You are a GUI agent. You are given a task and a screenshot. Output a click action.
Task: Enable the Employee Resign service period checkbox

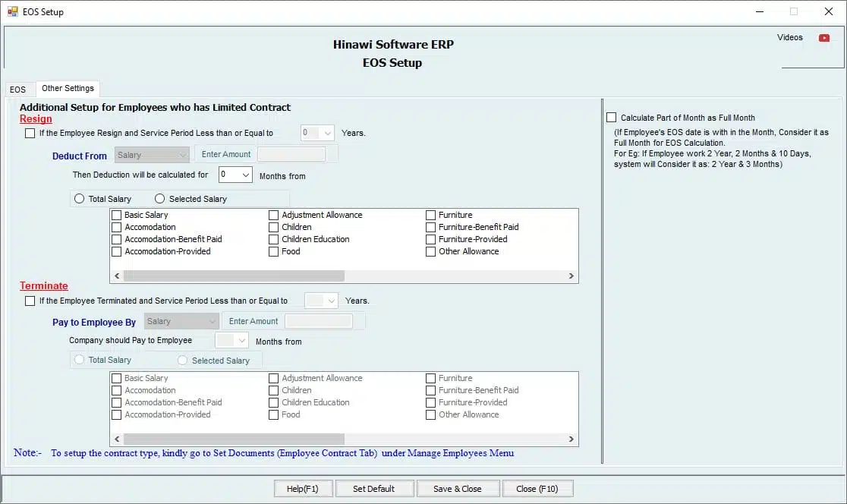pos(30,133)
